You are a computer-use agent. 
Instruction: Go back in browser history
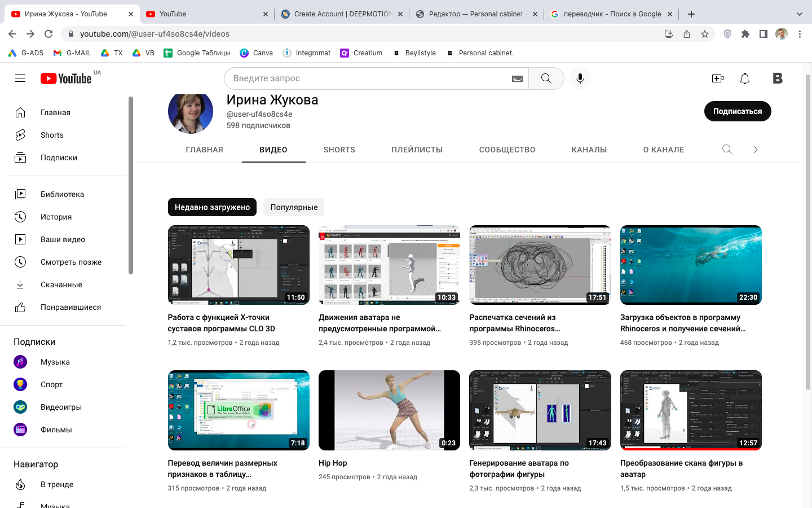(x=12, y=34)
